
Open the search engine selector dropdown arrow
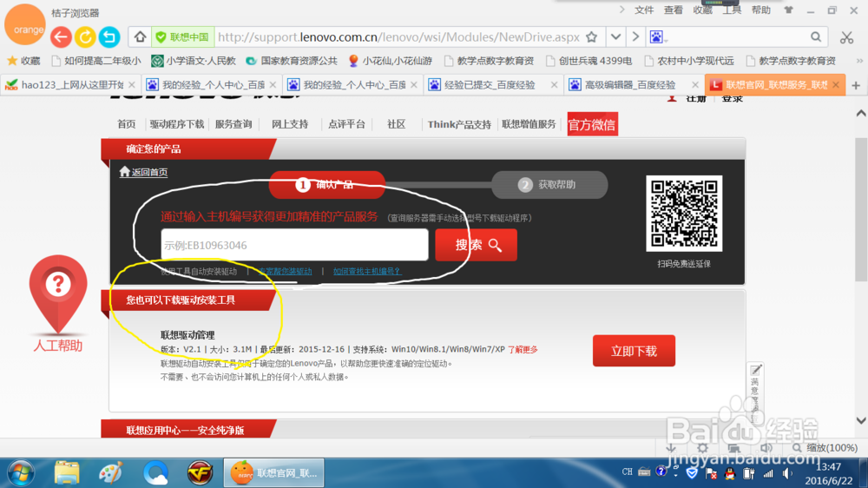pyautogui.click(x=667, y=40)
